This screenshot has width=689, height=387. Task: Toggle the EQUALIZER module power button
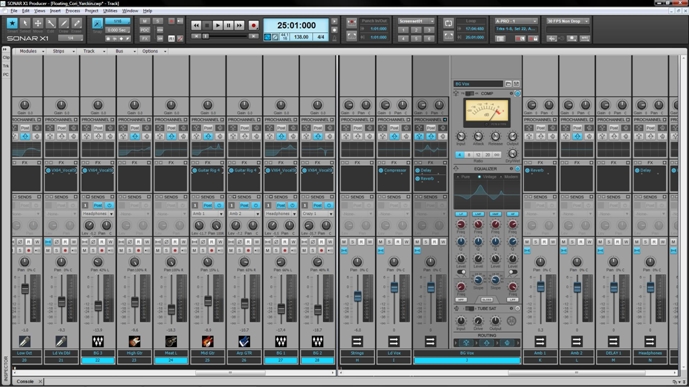coord(517,169)
